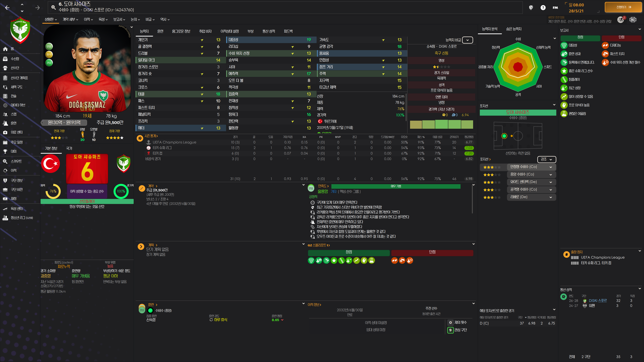Click the green 수비수 (중앙) training position dot
Screen dimensions: 644x362
[x=150, y=311]
